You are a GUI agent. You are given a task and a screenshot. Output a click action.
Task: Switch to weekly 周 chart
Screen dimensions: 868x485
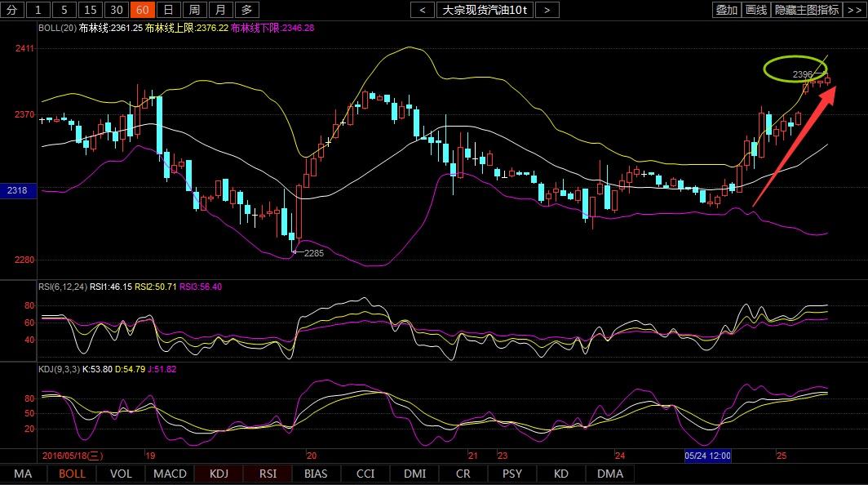[x=194, y=10]
